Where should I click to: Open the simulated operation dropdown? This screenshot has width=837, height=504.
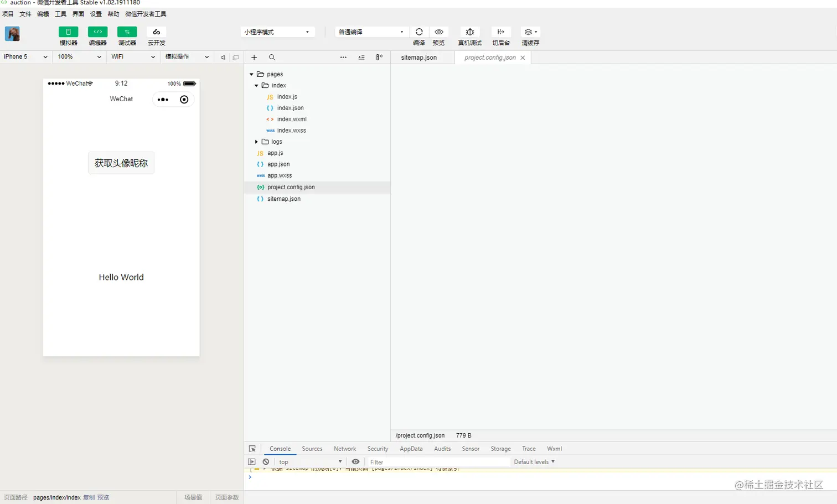pos(187,56)
